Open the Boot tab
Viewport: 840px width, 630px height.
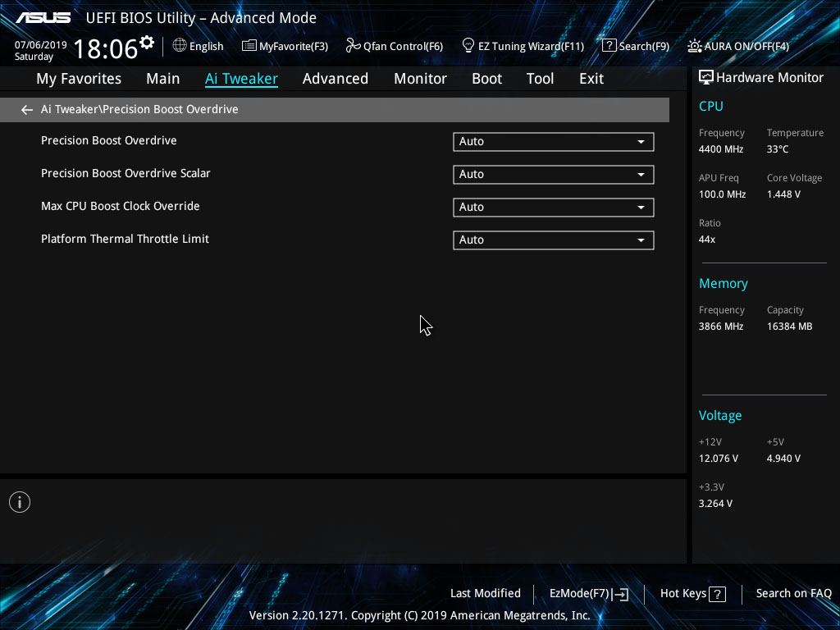pyautogui.click(x=487, y=79)
